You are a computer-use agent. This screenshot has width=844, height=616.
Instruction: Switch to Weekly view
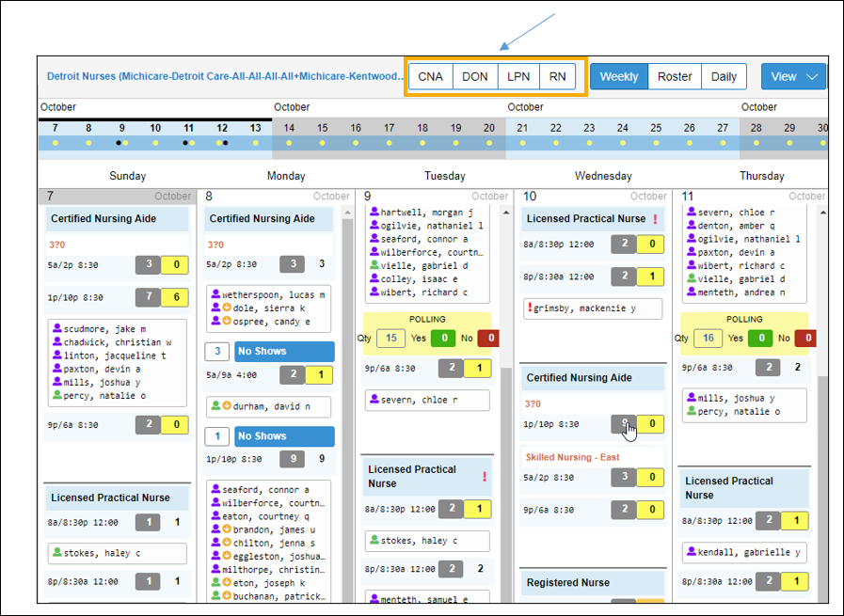619,76
